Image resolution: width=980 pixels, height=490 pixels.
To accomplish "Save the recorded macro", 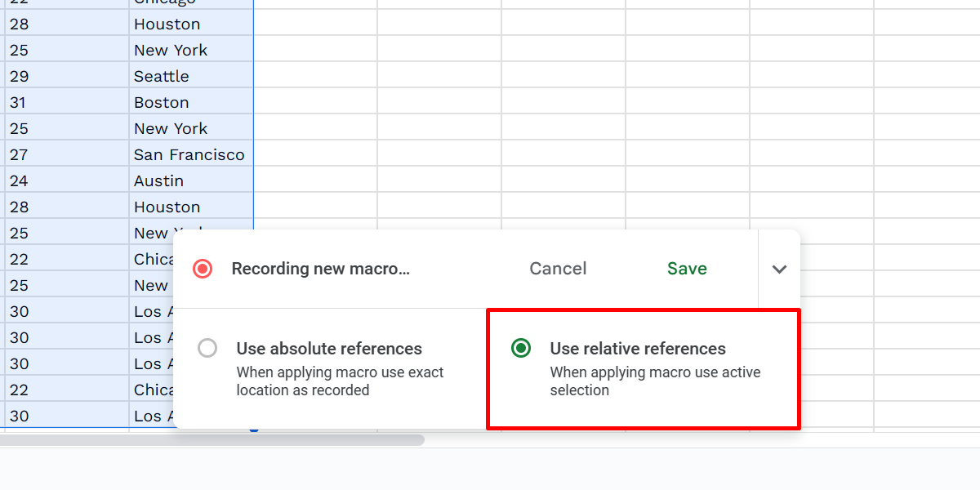I will pos(686,268).
